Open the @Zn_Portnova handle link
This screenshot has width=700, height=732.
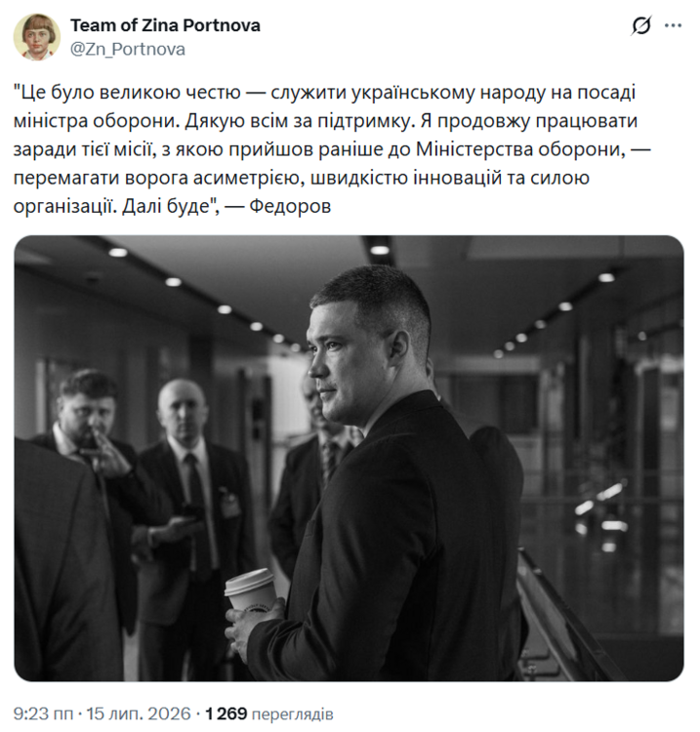tap(128, 49)
